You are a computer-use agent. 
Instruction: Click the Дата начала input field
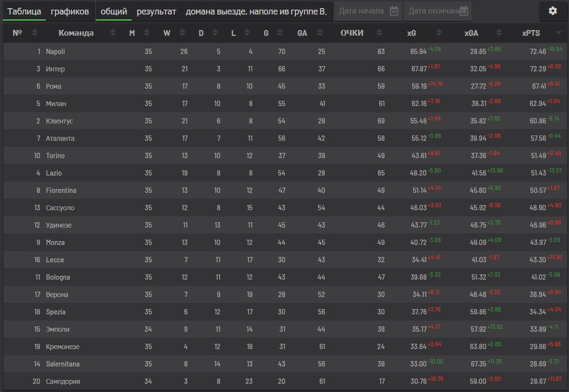click(368, 11)
